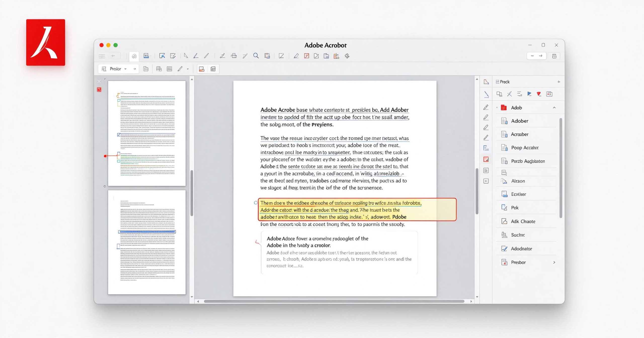
Task: Click the folder icon in top toolbar
Action: point(326,56)
